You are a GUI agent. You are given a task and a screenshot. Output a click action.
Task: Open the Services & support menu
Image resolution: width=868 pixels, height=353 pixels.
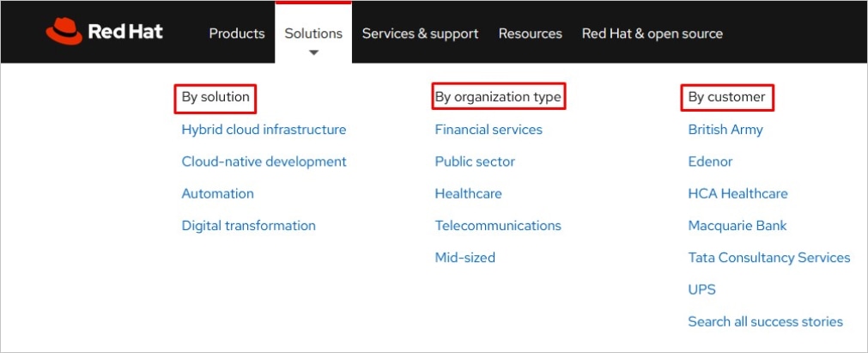click(x=420, y=33)
